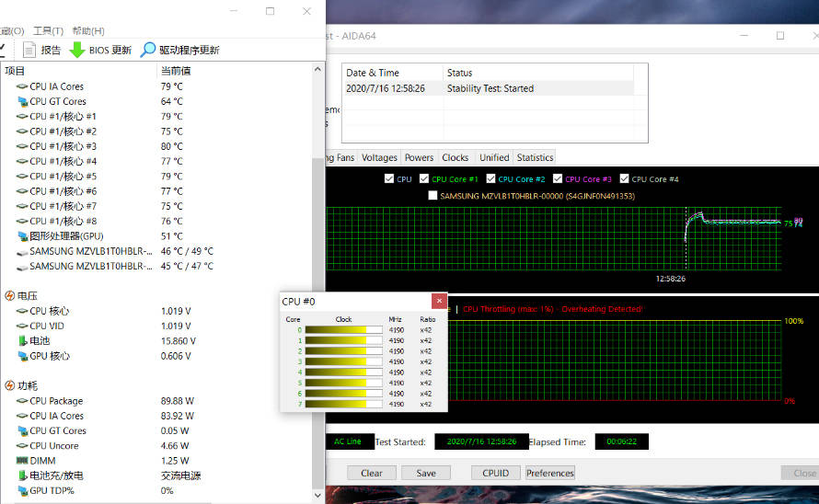819x504 pixels.
Task: Toggle the CPU Core #1 checkbox
Action: (x=424, y=178)
